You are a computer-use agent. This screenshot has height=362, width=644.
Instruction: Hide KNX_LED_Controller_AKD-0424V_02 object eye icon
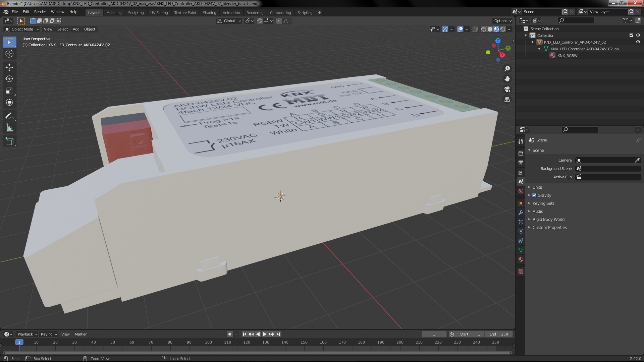click(x=638, y=42)
